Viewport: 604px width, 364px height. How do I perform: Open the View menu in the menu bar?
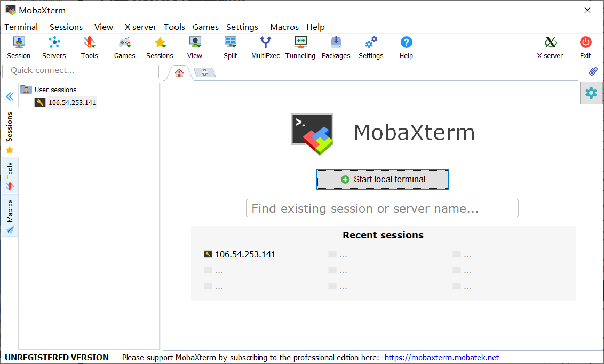click(104, 27)
